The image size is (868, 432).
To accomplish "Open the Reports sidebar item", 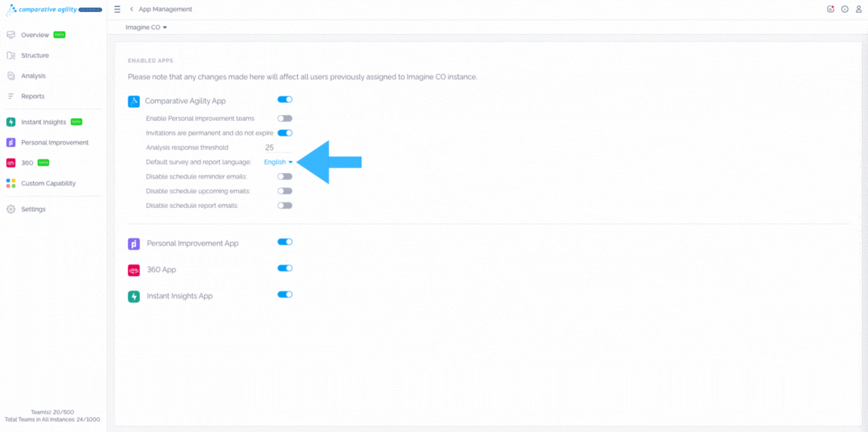I will [x=33, y=96].
